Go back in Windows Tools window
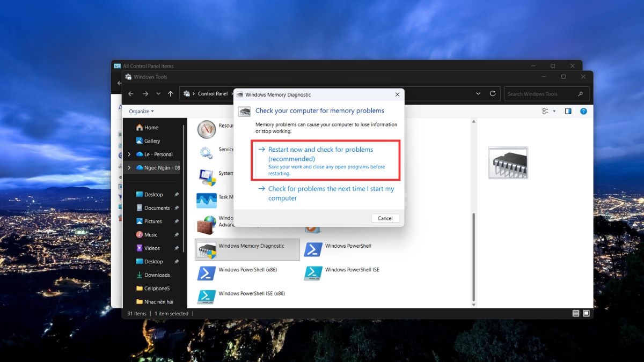644x362 pixels. 131,94
